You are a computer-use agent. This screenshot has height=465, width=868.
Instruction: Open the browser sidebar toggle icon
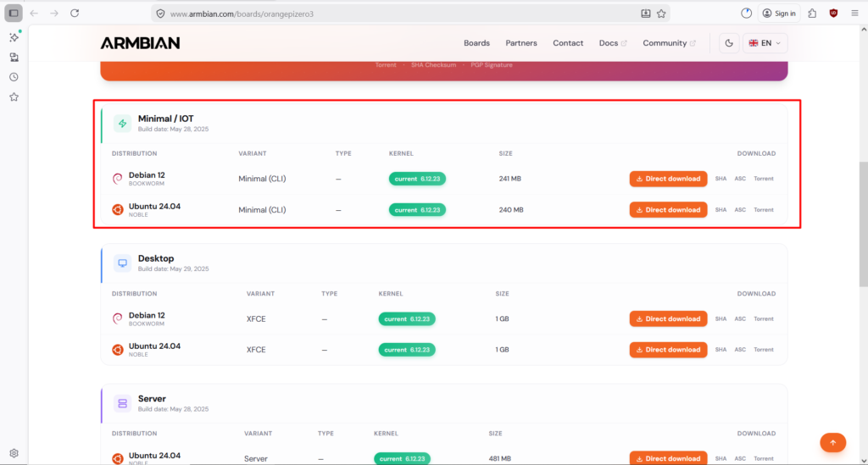(x=14, y=14)
